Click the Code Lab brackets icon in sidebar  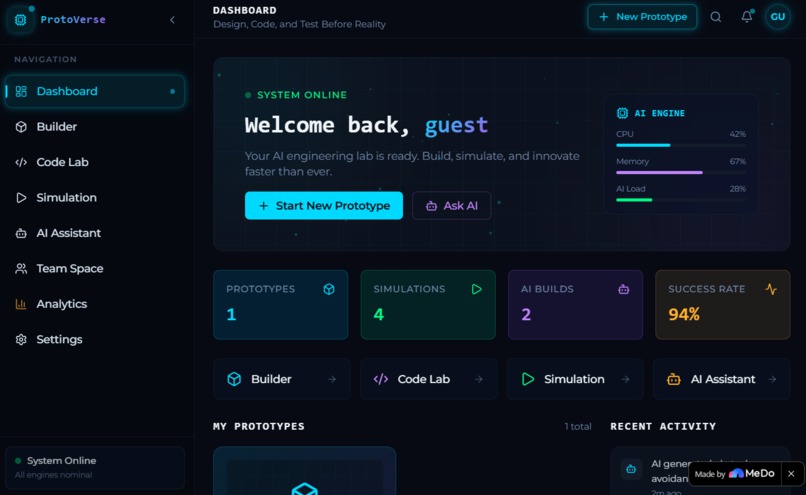coord(21,162)
